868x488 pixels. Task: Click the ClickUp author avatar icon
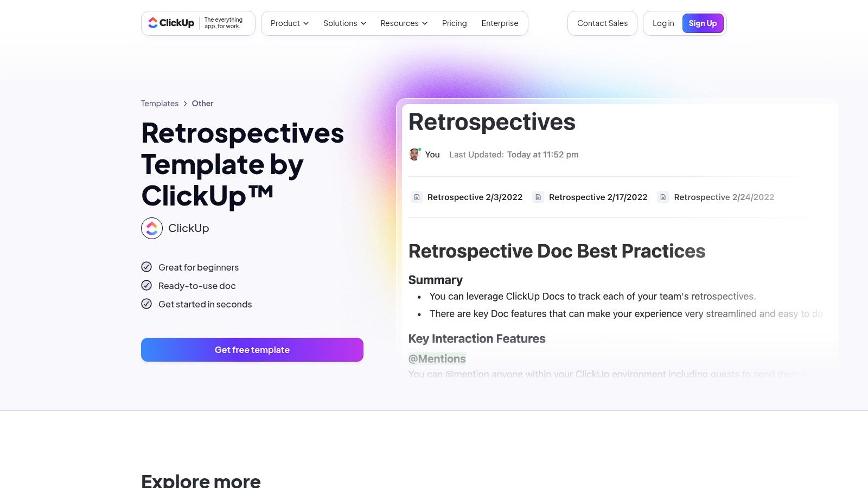(152, 228)
